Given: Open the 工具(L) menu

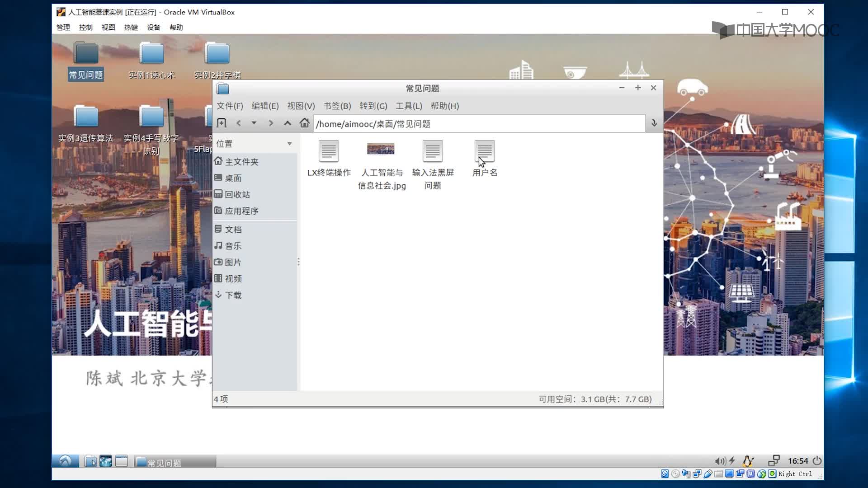Looking at the screenshot, I should click(x=409, y=106).
